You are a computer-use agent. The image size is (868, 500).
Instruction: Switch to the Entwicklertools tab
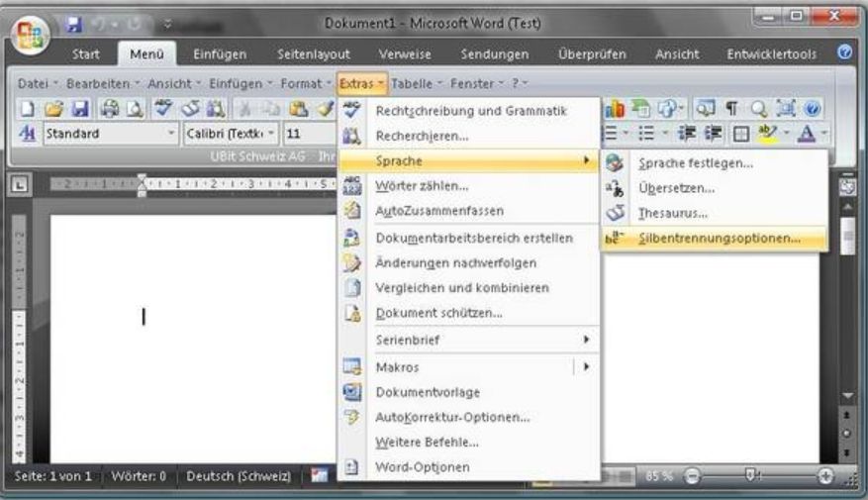click(771, 54)
